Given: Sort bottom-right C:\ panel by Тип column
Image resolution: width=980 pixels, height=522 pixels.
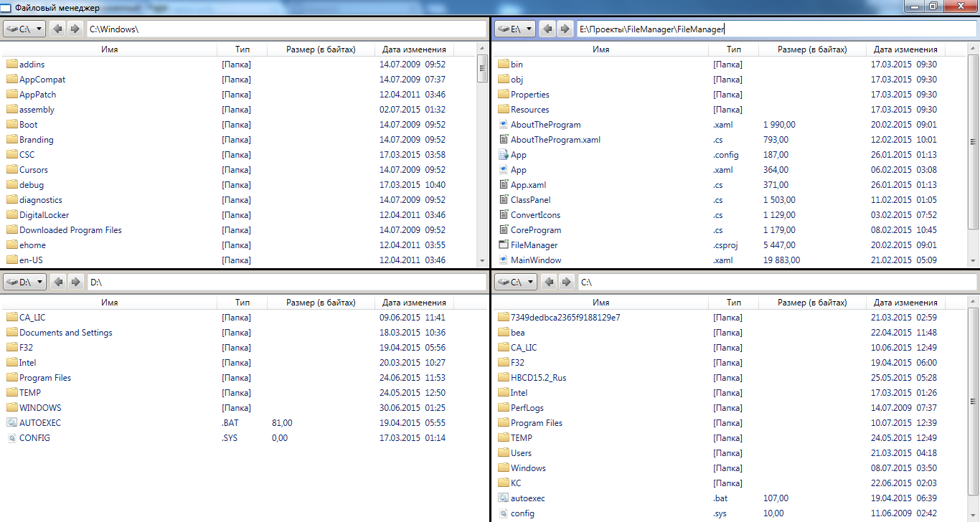Looking at the screenshot, I should pos(733,303).
